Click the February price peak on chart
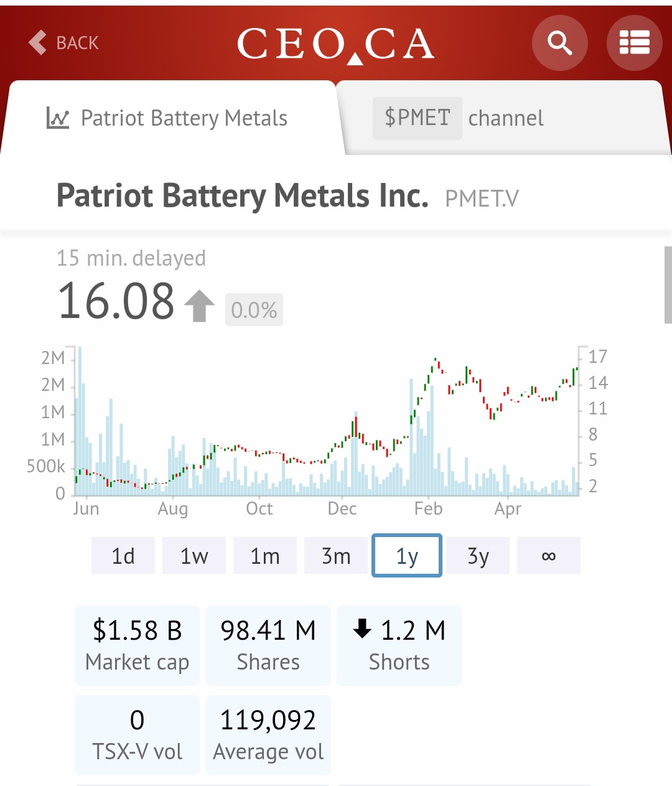672x786 pixels. [436, 360]
